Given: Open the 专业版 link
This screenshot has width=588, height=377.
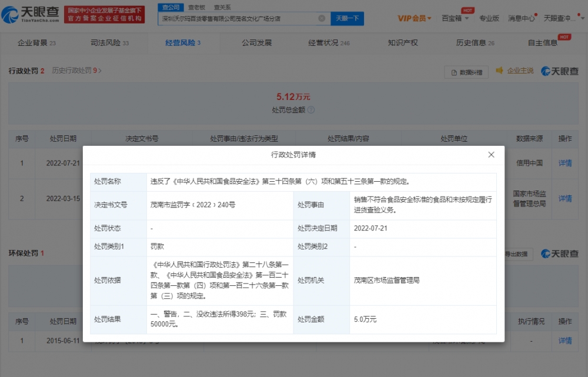Looking at the screenshot, I should [489, 18].
